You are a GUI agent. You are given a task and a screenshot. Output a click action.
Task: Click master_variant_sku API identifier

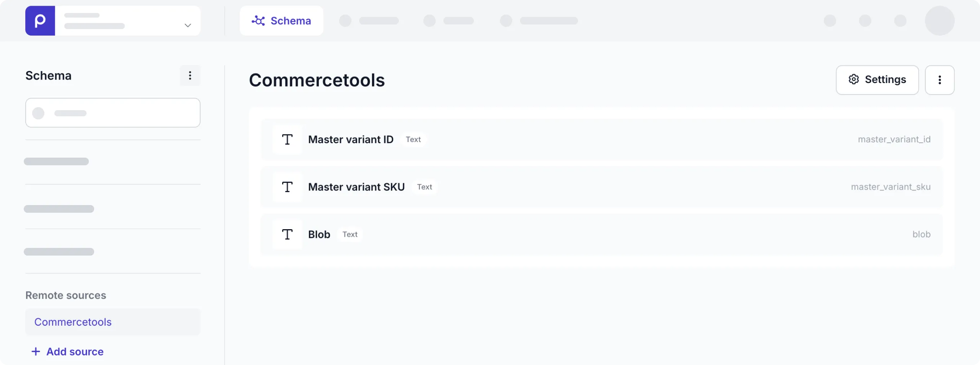tap(890, 187)
